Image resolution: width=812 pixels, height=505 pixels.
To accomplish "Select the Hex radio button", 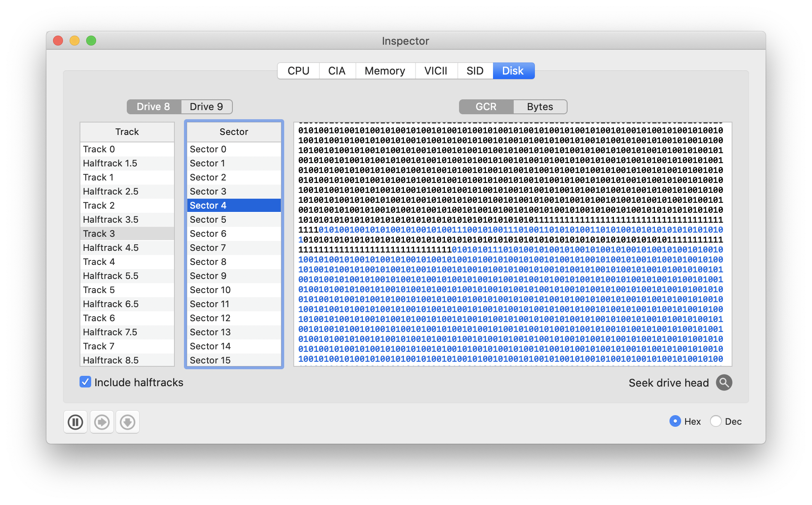I will tap(675, 421).
